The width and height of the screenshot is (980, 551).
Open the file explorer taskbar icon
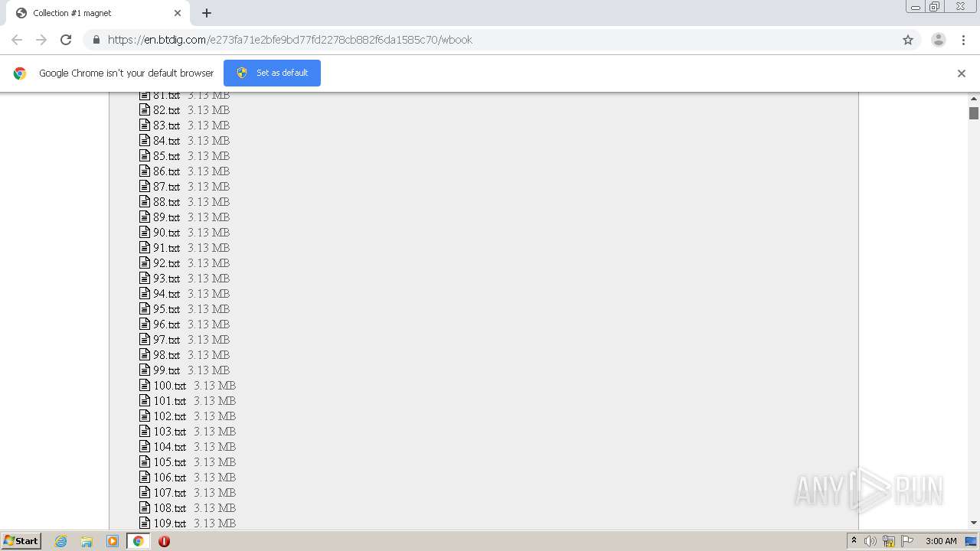(x=87, y=541)
